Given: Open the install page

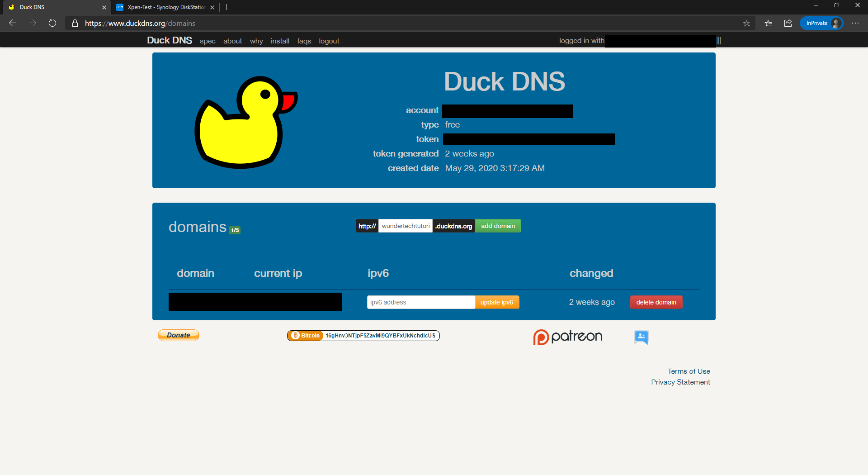Looking at the screenshot, I should pyautogui.click(x=280, y=41).
